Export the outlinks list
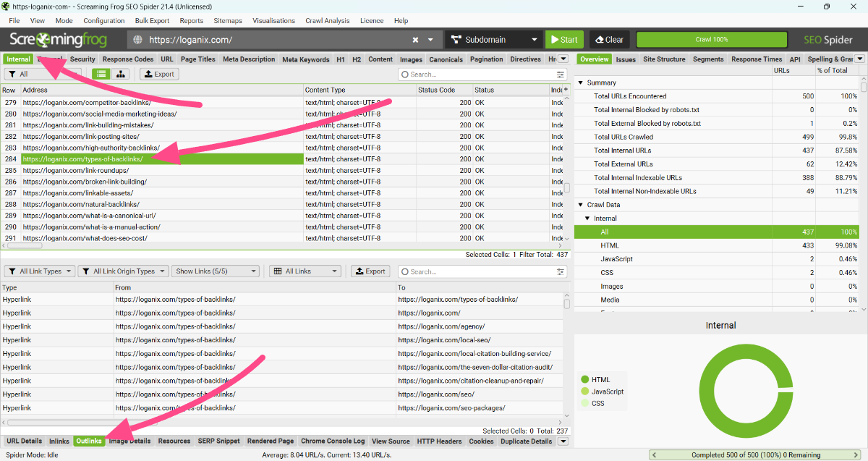The height and width of the screenshot is (461, 868). click(x=370, y=271)
